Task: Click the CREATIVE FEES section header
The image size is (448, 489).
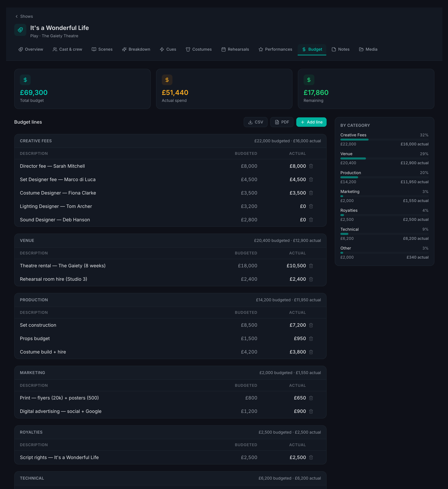Action: [170, 141]
